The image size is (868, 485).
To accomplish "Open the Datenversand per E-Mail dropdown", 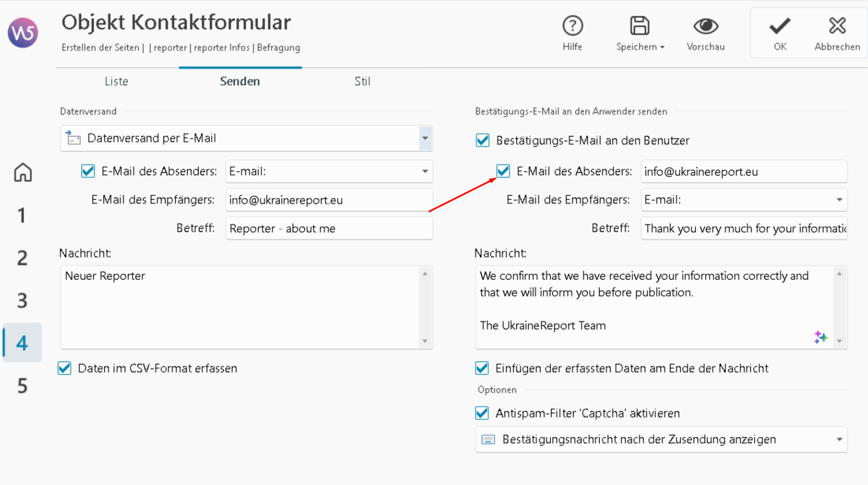I will (425, 139).
